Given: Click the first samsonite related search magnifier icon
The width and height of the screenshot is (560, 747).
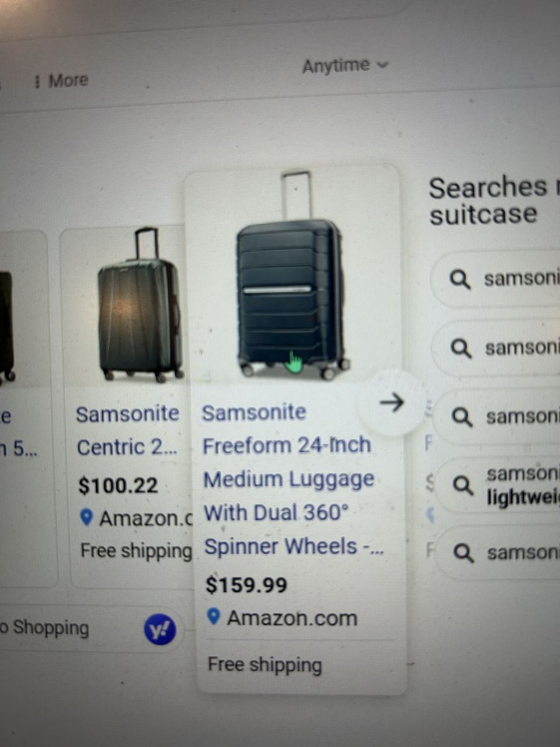Looking at the screenshot, I should [460, 280].
